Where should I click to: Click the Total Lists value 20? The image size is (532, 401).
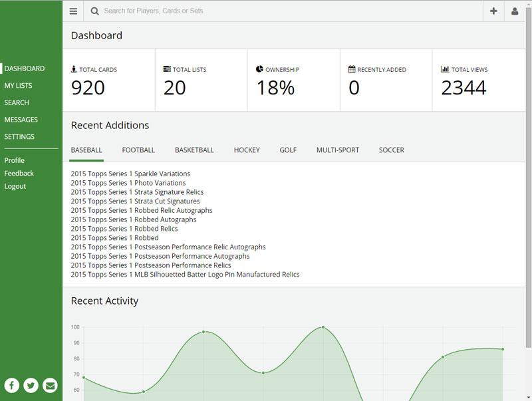click(x=175, y=88)
